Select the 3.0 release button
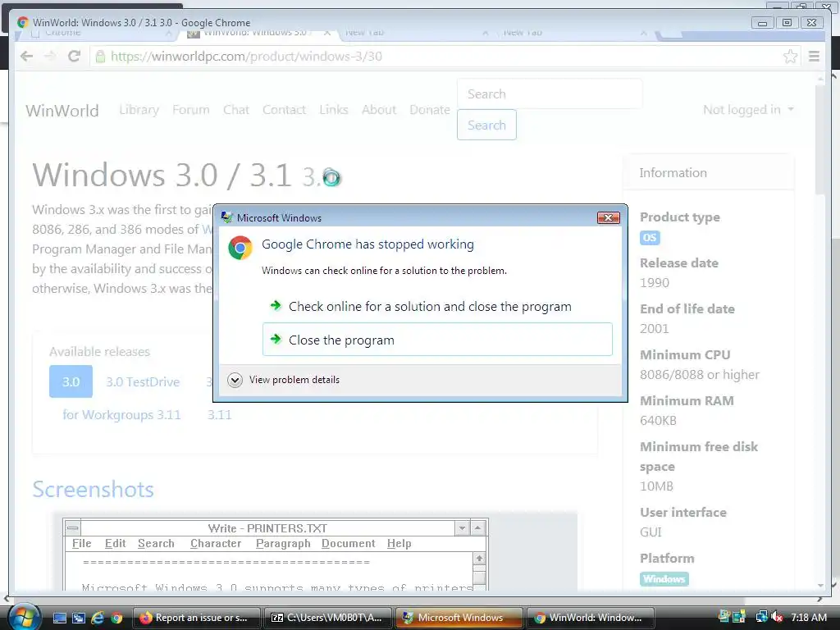Screen dimensions: 840x630 coord(71,381)
